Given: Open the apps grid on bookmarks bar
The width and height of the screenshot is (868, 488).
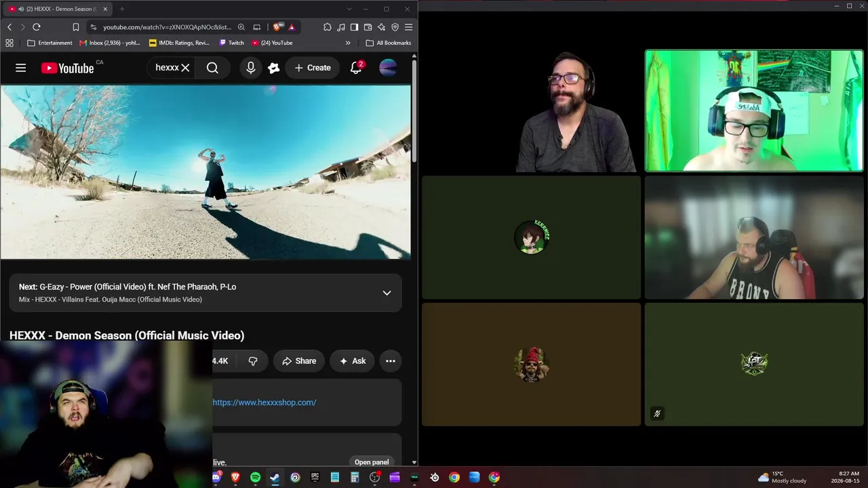Looking at the screenshot, I should (x=9, y=43).
